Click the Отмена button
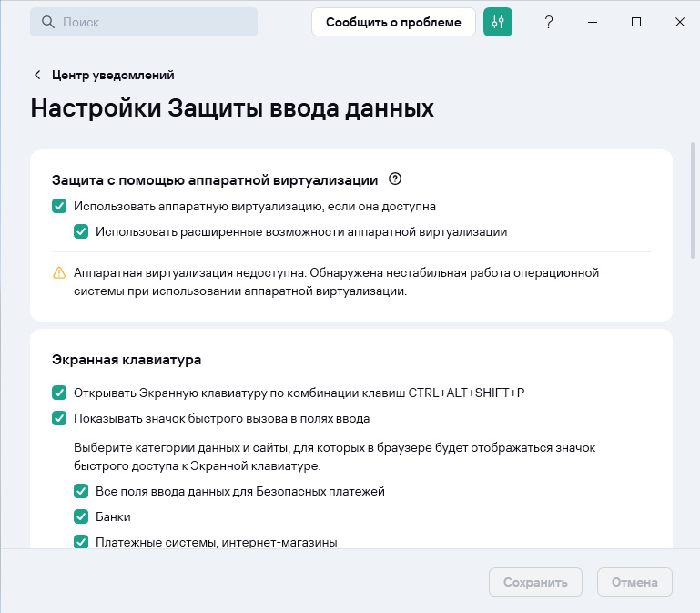 click(634, 582)
